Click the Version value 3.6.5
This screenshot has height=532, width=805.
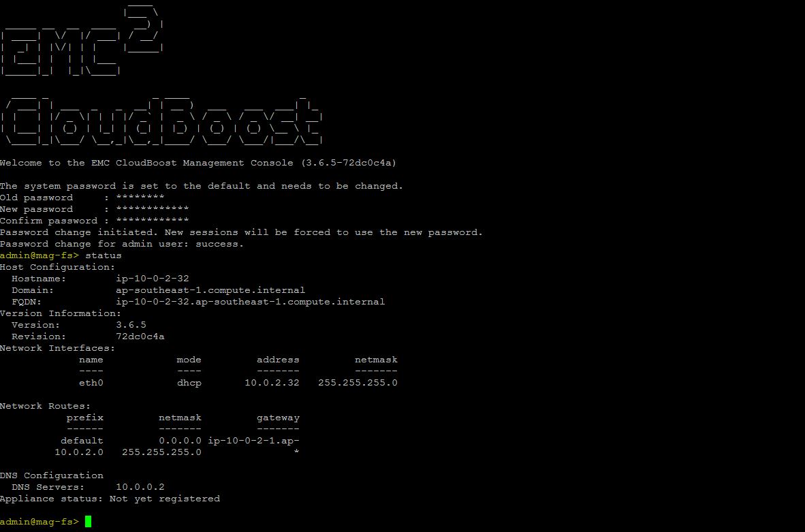tap(131, 324)
